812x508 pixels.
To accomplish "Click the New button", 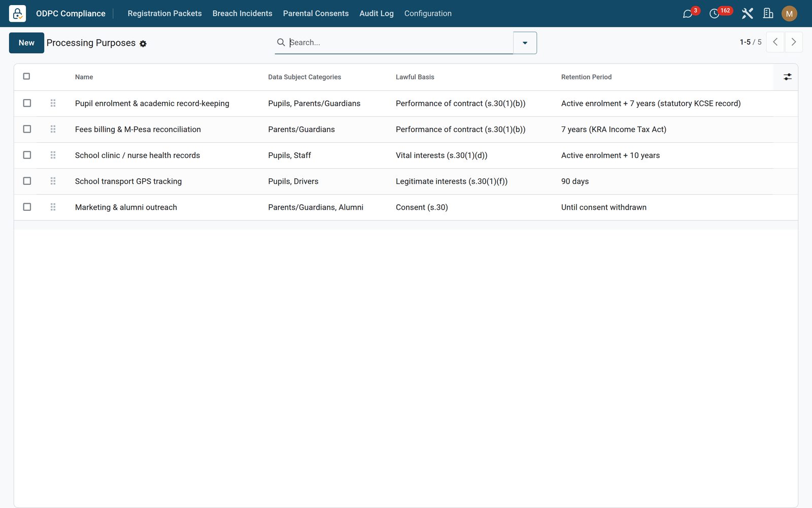I will pyautogui.click(x=26, y=43).
